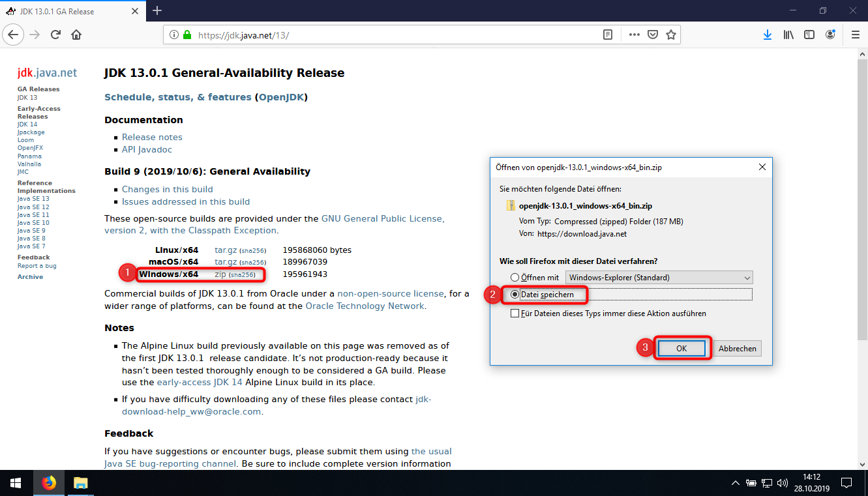This screenshot has height=496, width=868.
Task: Open JDK 13 in sidebar GA Releases
Action: (x=27, y=97)
